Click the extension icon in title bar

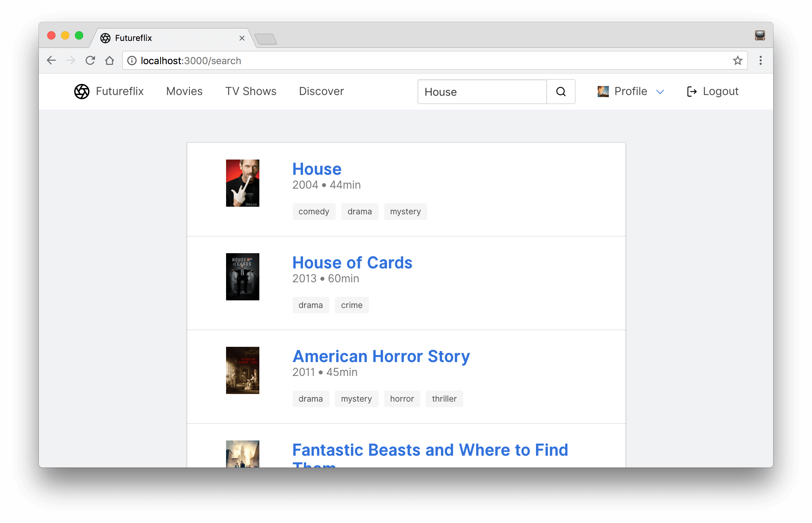tap(760, 35)
